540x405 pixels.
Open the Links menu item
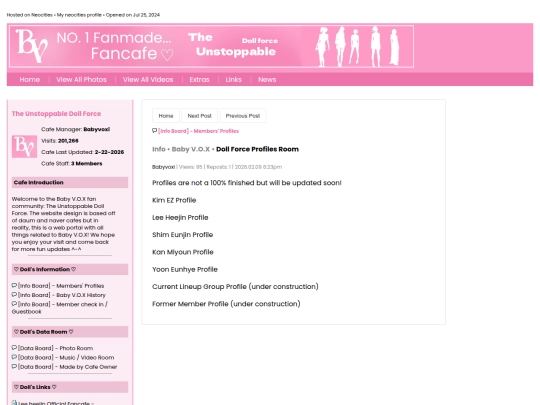coord(233,80)
